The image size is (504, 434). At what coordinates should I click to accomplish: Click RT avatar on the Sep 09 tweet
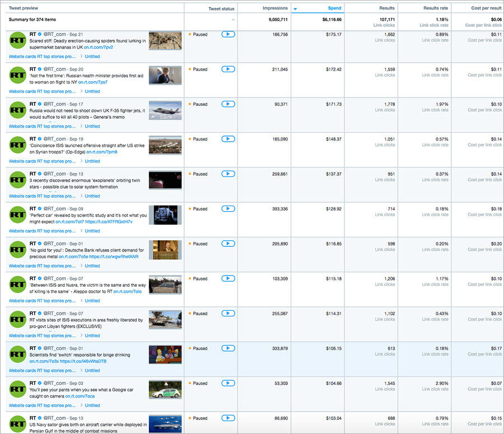18,214
